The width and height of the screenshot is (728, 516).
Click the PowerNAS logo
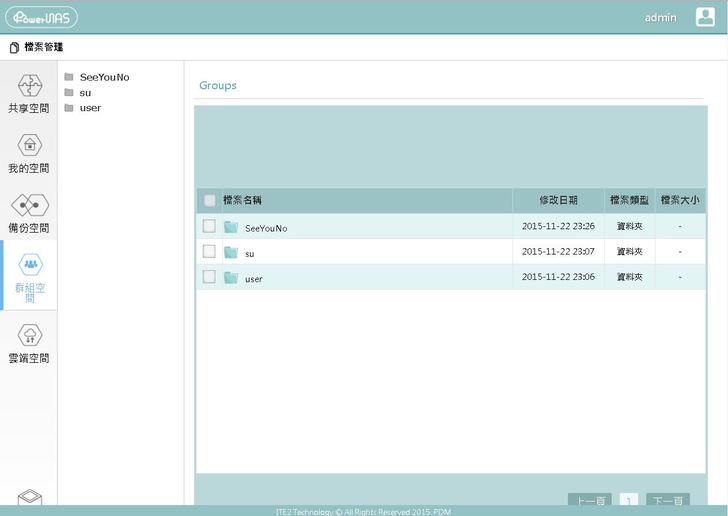coord(41,17)
